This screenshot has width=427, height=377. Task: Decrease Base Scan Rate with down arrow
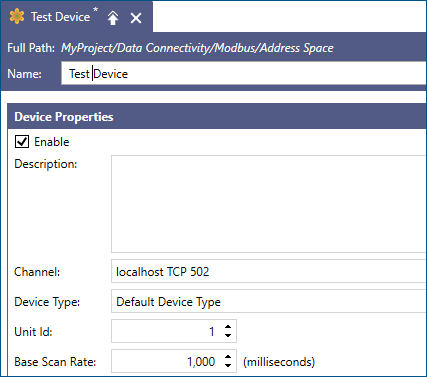point(228,365)
